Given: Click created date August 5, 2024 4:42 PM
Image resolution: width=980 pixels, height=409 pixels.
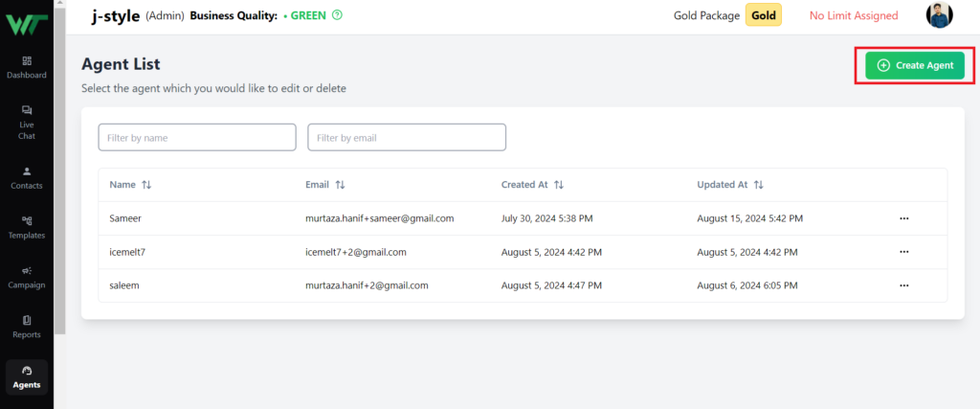Looking at the screenshot, I should coord(551,252).
